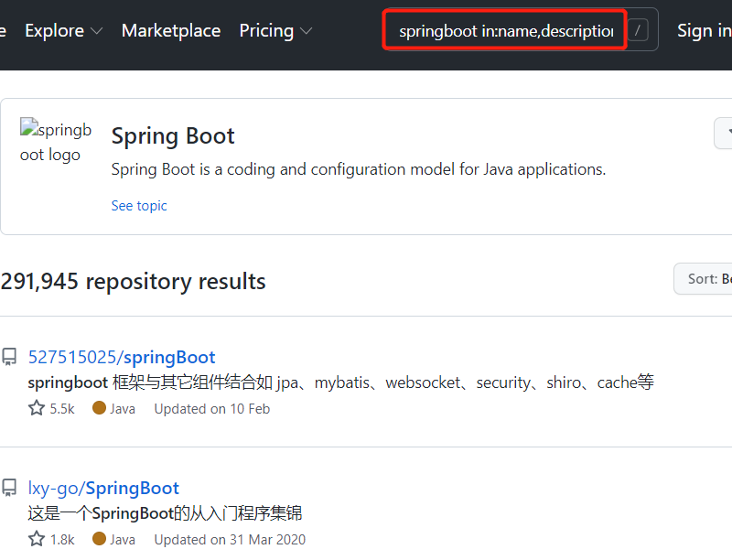Click the Java label under lxy-go/SpringBoot
The width and height of the screenshot is (732, 560).
point(123,540)
